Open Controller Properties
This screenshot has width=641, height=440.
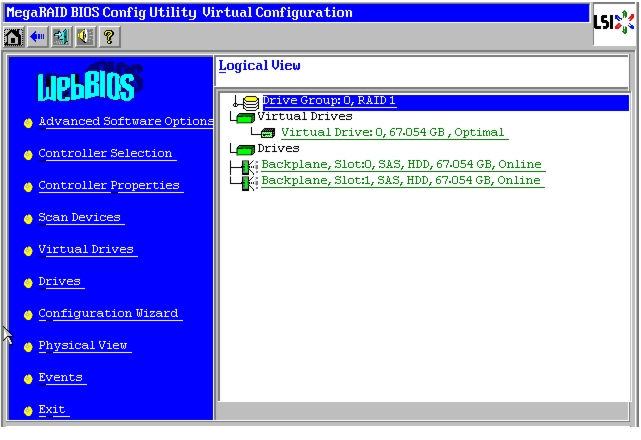coord(109,185)
